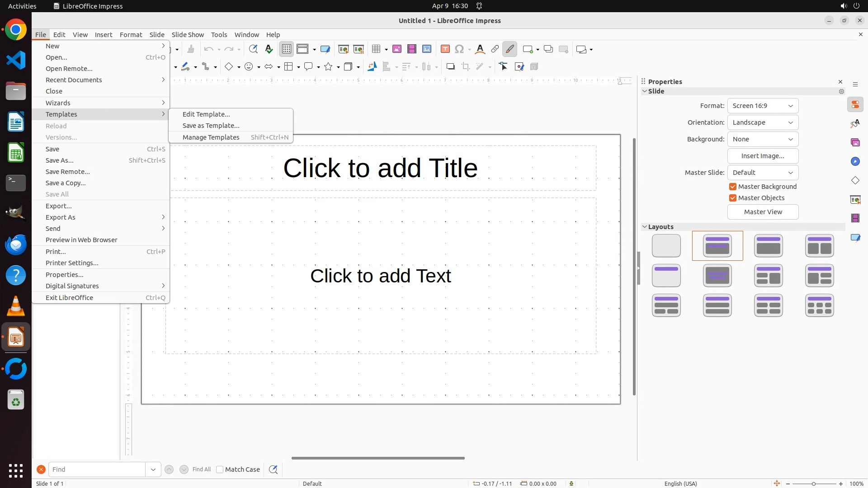Toggle the Shadow toolbar icon

pos(450,67)
